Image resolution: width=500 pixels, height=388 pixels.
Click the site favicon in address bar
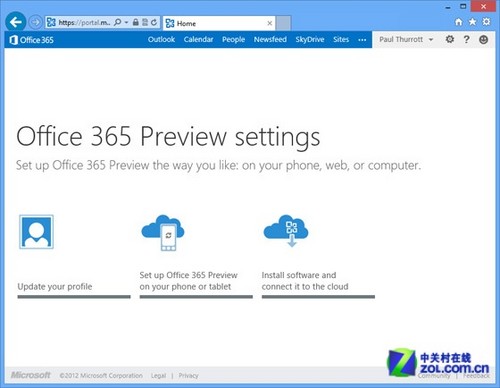[x=51, y=22]
